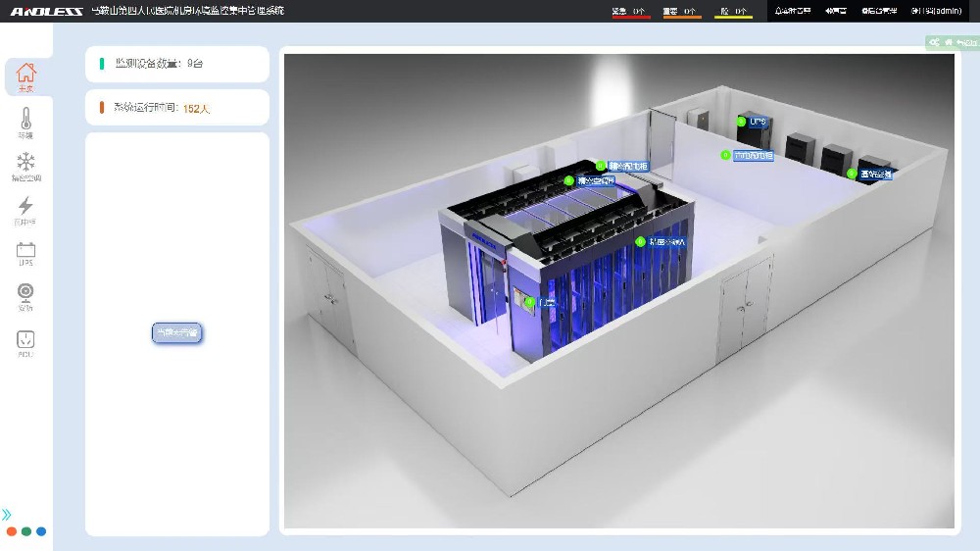The width and height of the screenshot is (980, 551).
Task: Open the thermometer environment monitoring icon
Action: (x=25, y=124)
